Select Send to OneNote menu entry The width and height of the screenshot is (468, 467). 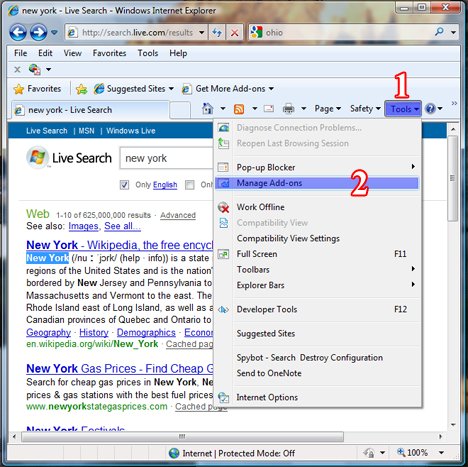317,373
